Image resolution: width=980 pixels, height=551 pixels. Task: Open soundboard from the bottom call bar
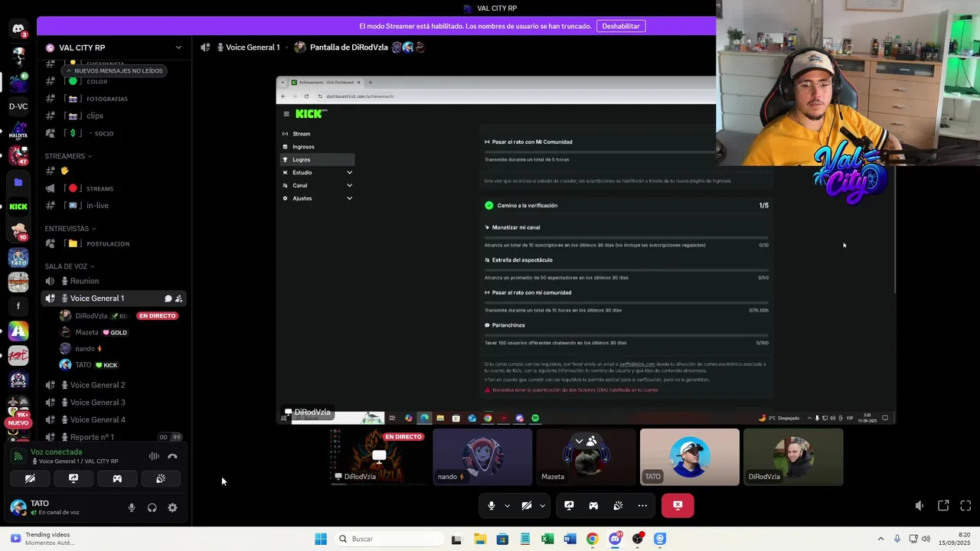point(618,505)
